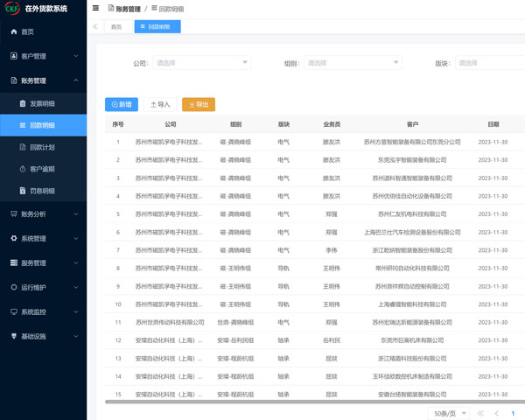Click the 客户逾期 clock icon

pyautogui.click(x=22, y=169)
